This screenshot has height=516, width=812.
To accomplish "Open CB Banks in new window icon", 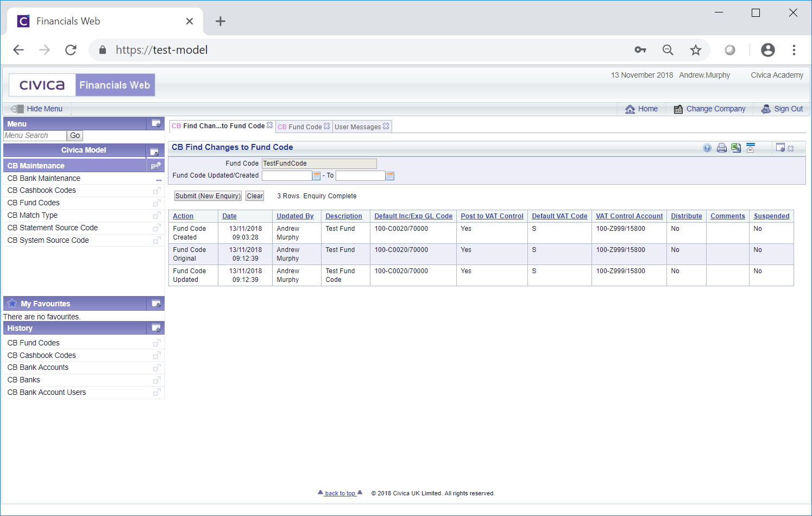I will click(x=156, y=380).
